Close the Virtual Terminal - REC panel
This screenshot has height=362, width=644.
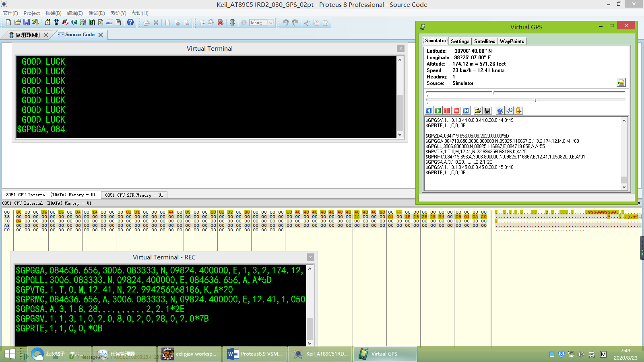pyautogui.click(x=310, y=257)
